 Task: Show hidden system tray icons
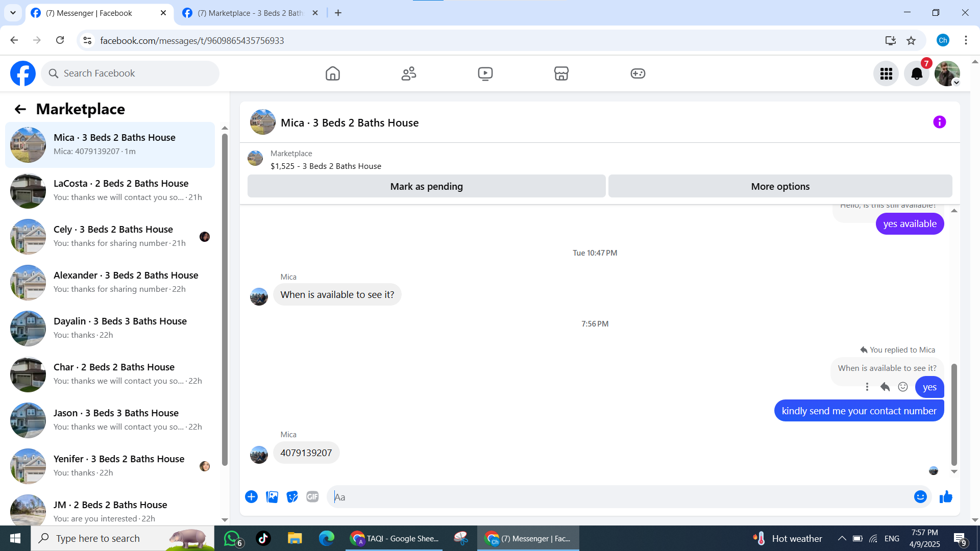point(842,538)
